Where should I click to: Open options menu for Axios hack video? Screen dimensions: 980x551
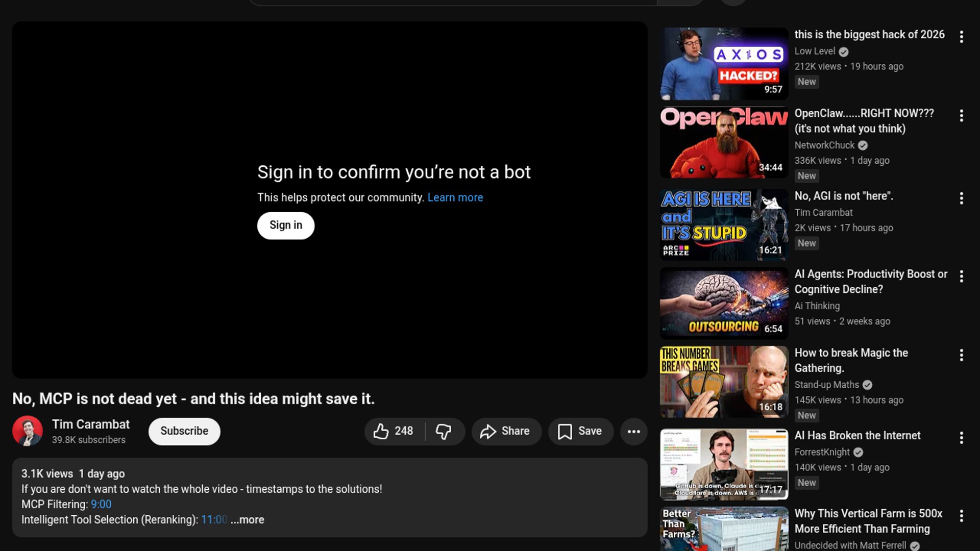click(961, 37)
